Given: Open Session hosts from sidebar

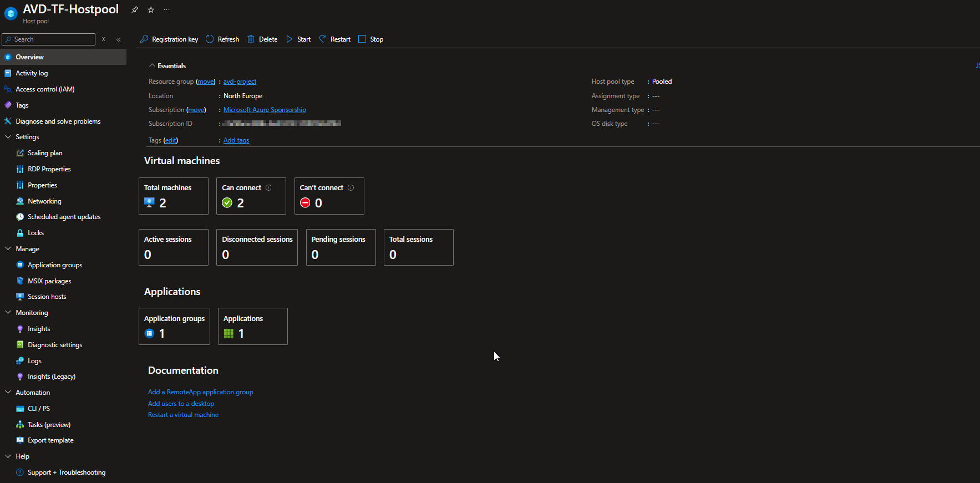Looking at the screenshot, I should click(x=47, y=297).
